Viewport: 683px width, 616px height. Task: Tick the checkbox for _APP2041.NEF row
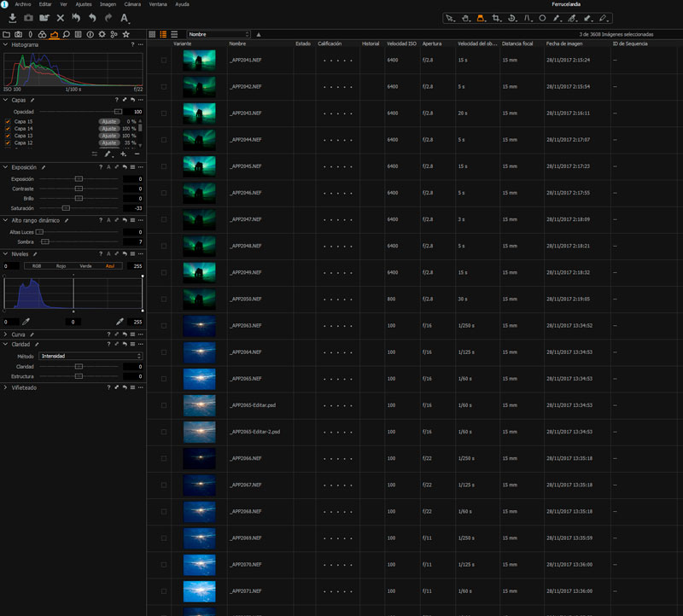(163, 61)
